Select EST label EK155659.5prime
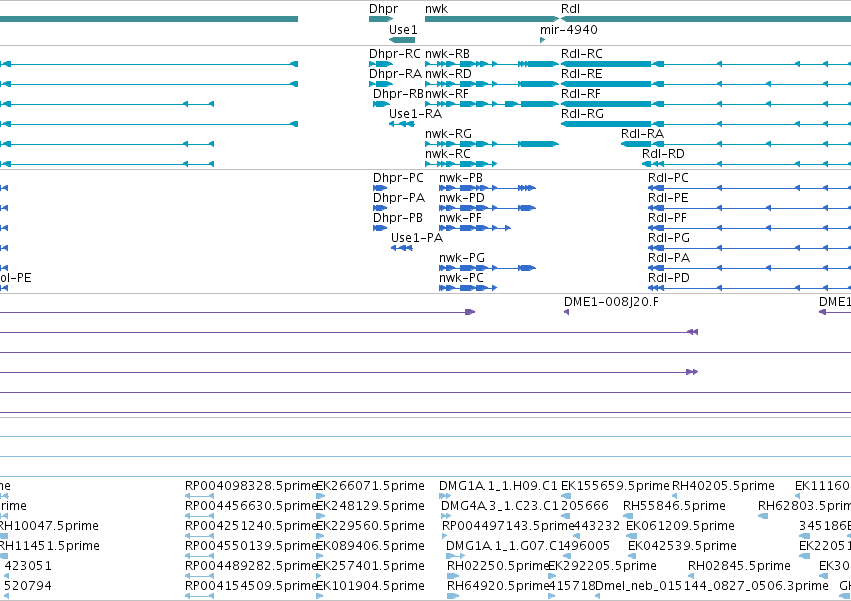 click(x=615, y=486)
